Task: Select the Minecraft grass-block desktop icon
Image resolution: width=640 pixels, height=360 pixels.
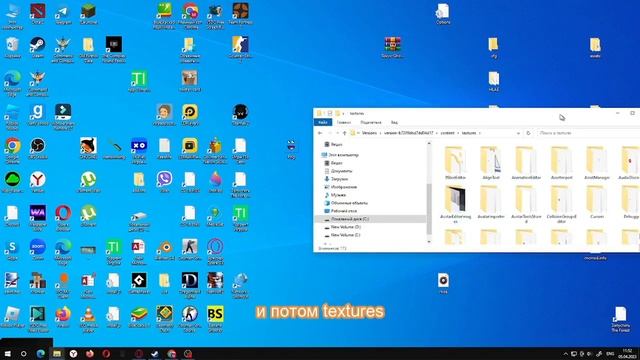Action: 88,13
